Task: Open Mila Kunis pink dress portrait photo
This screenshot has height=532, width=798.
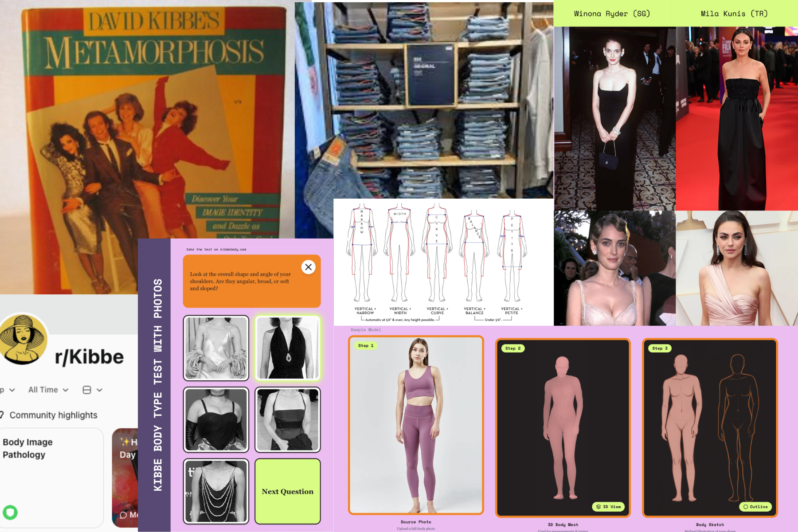Action: [x=737, y=268]
